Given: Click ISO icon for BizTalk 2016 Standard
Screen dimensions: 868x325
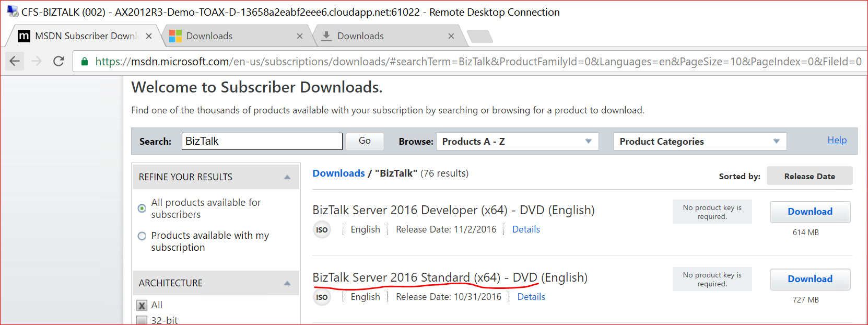Looking at the screenshot, I should pyautogui.click(x=322, y=297).
